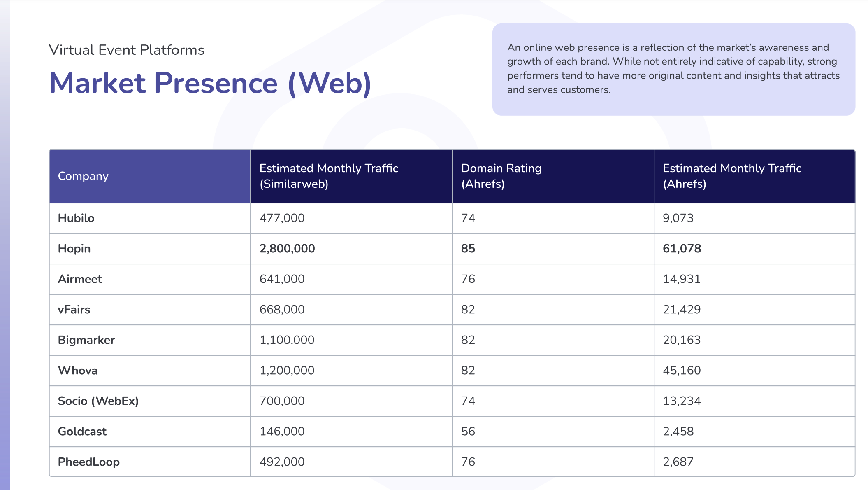Click Hubilo's Similarweb traffic value 477,000
Image resolution: width=868 pixels, height=490 pixels.
(282, 218)
